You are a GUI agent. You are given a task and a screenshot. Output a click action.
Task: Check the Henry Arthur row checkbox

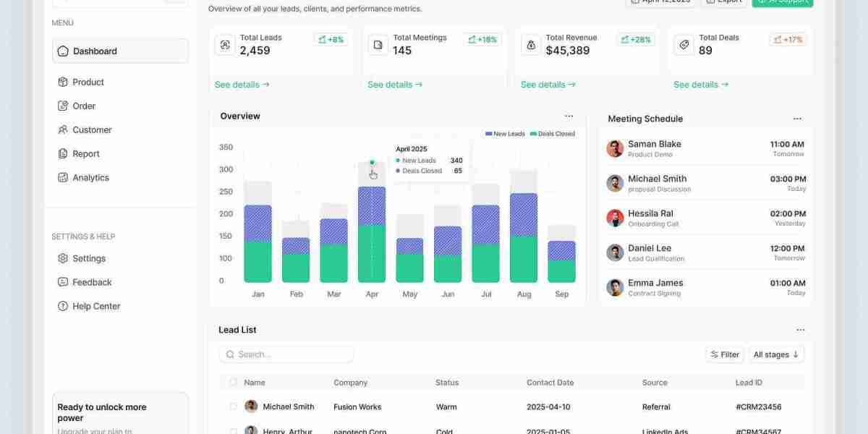(x=233, y=431)
